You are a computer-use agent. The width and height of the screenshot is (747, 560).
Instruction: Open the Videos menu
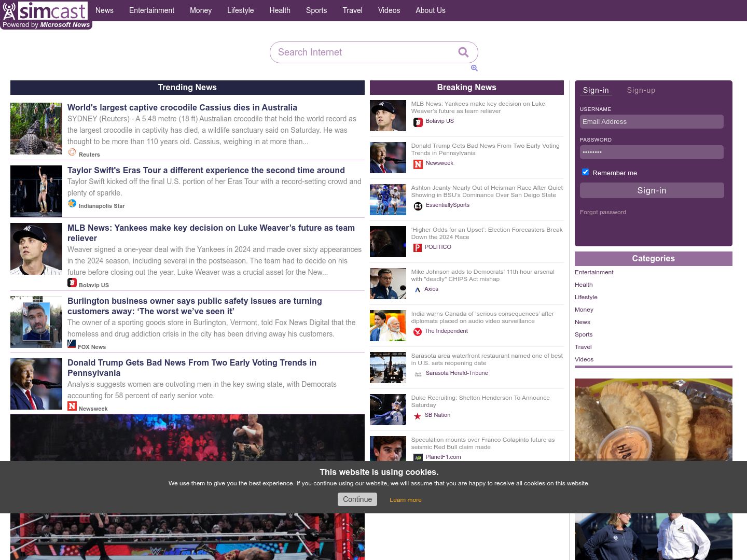pyautogui.click(x=389, y=10)
